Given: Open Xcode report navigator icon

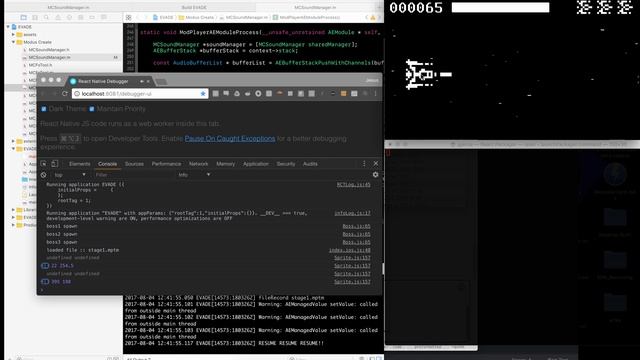Looking at the screenshot, I should point(104,18).
